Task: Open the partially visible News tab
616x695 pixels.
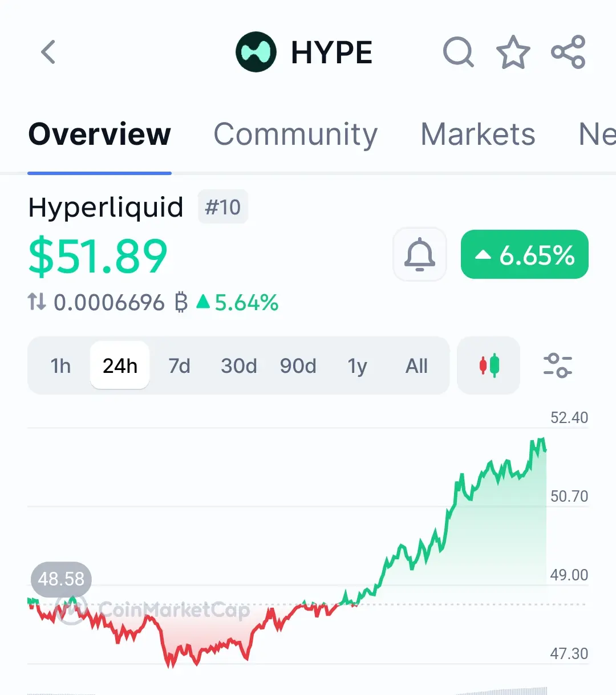Action: 597,135
